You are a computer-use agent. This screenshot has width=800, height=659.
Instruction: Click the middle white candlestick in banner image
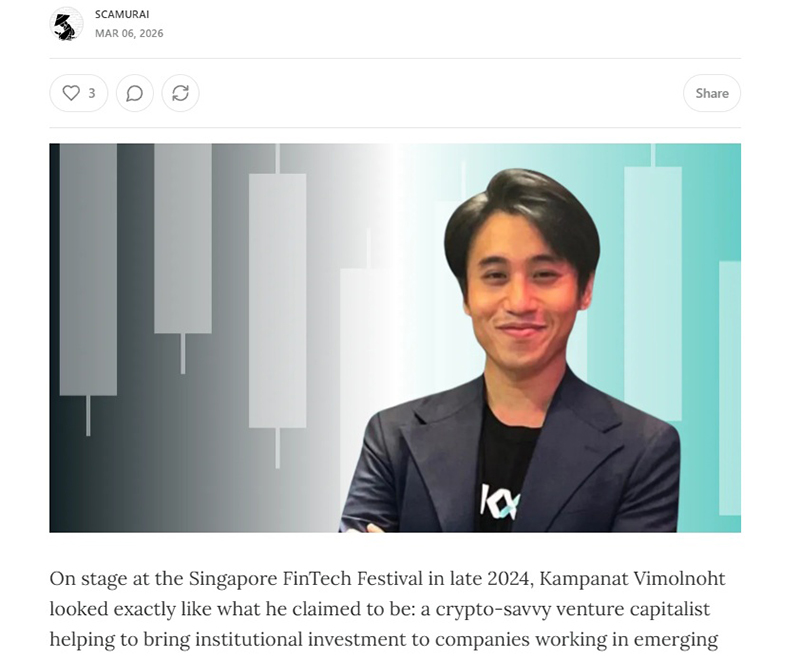coord(278,300)
